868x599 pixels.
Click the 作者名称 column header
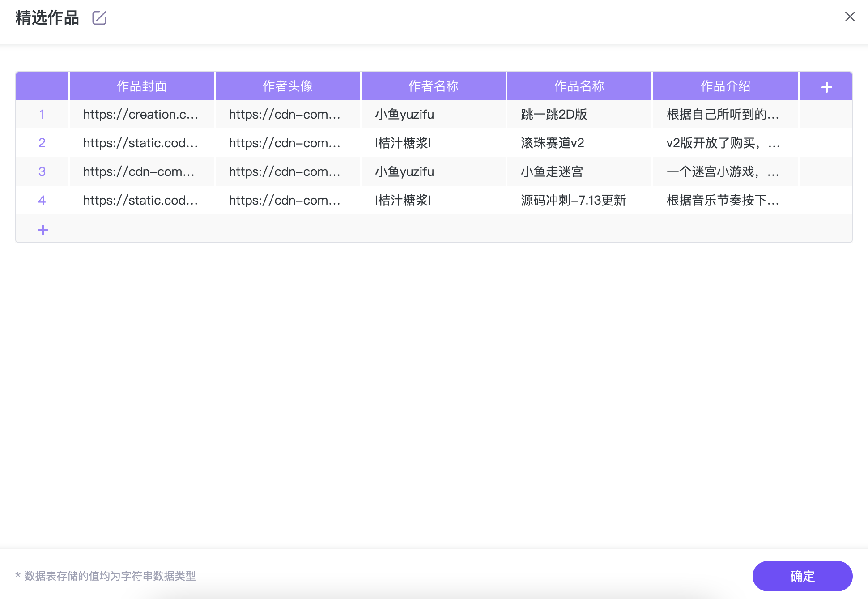pos(433,86)
